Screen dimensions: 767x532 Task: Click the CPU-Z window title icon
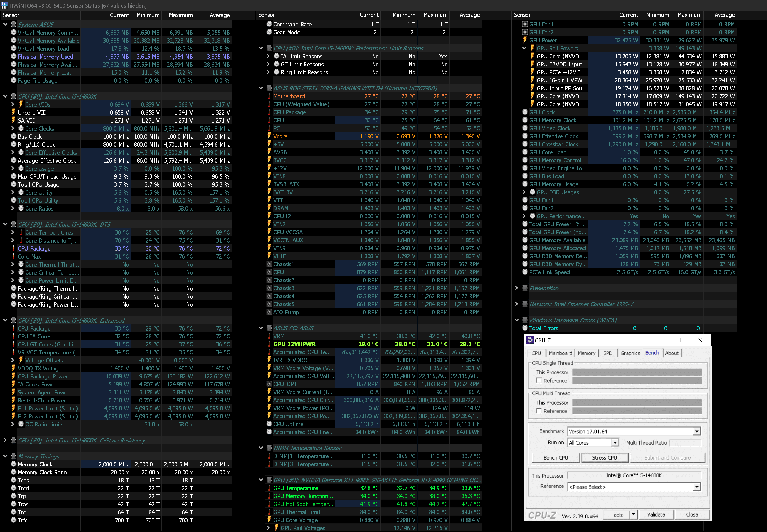point(530,340)
